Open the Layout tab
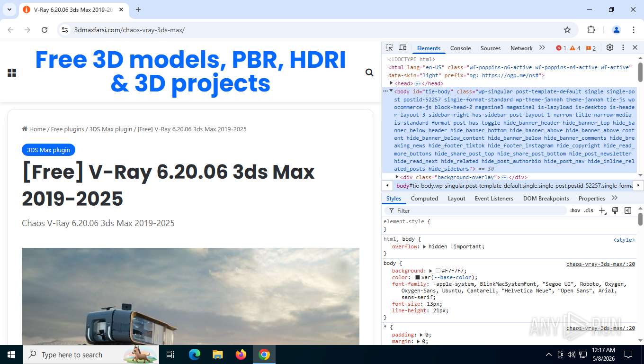This screenshot has width=644, height=364. (x=456, y=198)
